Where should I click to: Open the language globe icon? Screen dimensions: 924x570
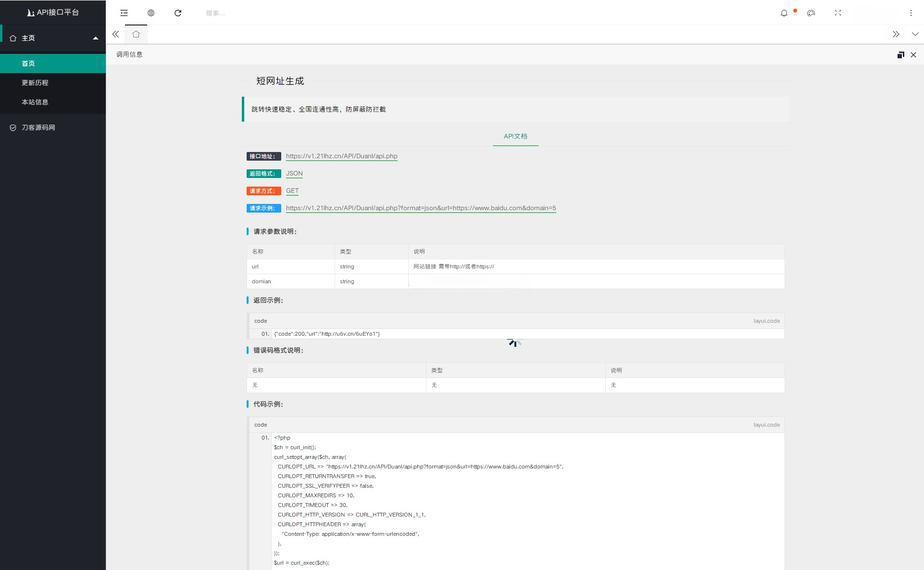pyautogui.click(x=150, y=13)
